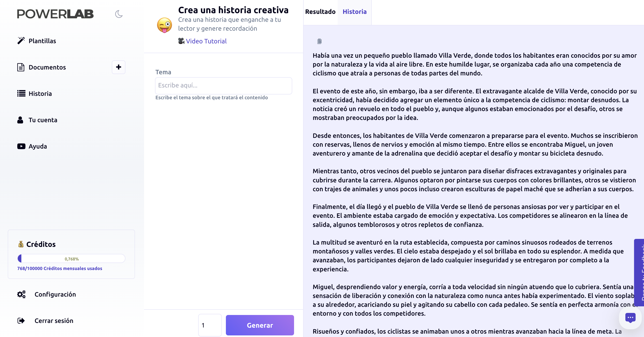Copy the generated story with clipboard icon

pos(319,41)
